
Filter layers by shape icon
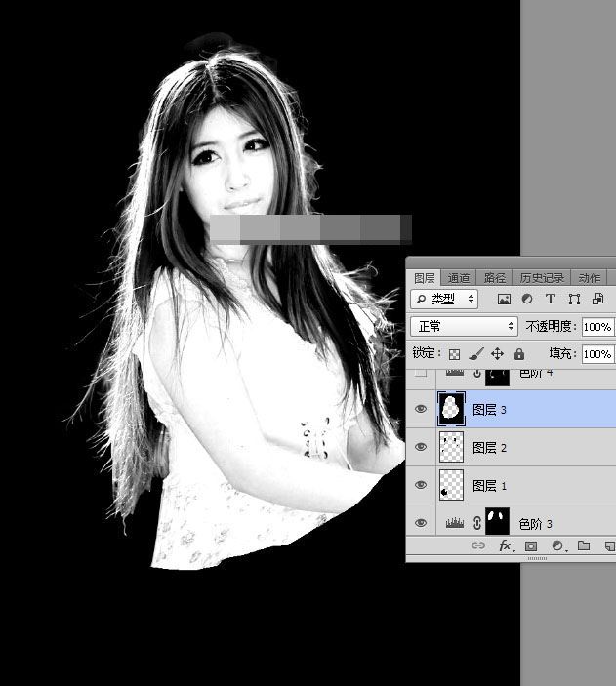(574, 299)
